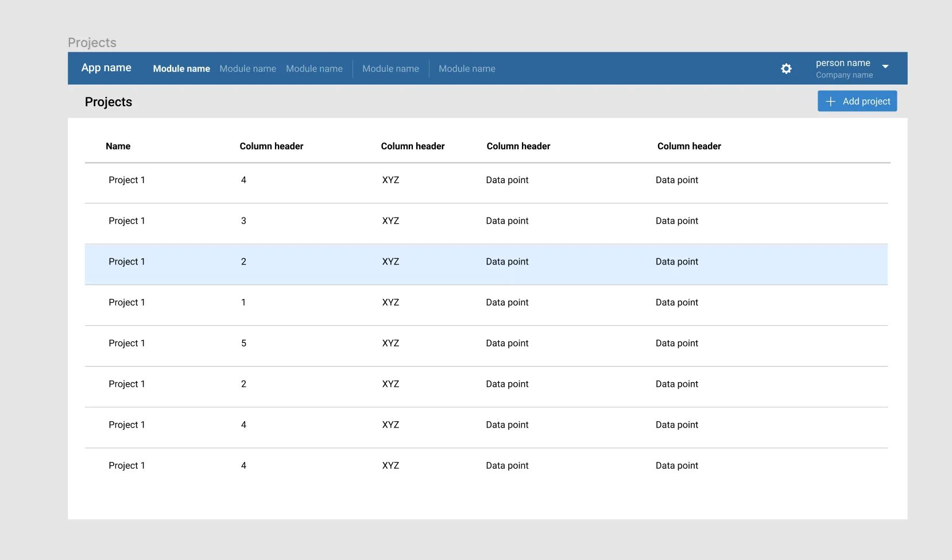
Task: Click the number 1 cell
Action: click(243, 302)
